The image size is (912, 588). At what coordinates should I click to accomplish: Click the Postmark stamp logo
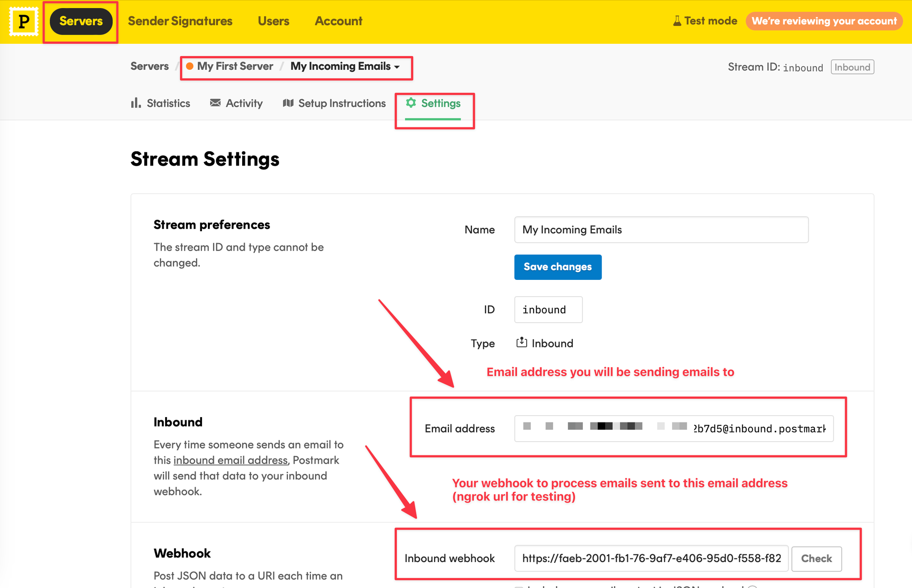23,21
